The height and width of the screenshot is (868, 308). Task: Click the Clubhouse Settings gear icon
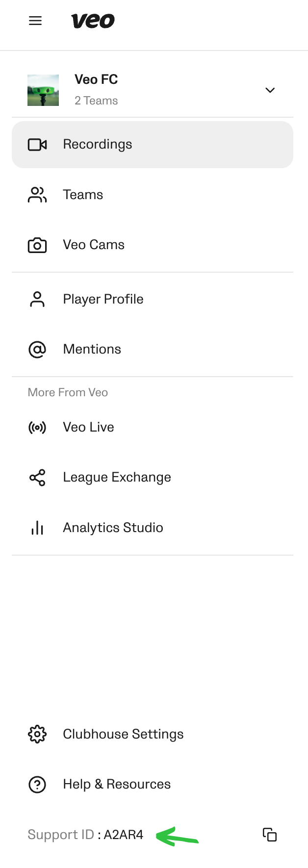37,734
